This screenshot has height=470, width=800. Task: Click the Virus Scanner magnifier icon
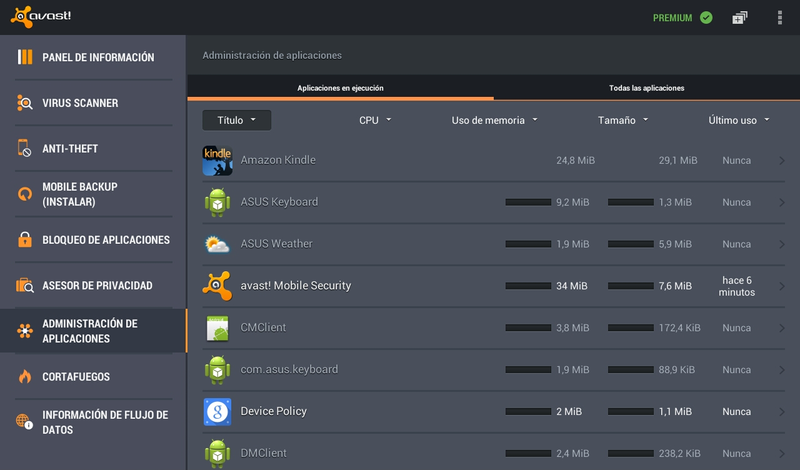24,103
